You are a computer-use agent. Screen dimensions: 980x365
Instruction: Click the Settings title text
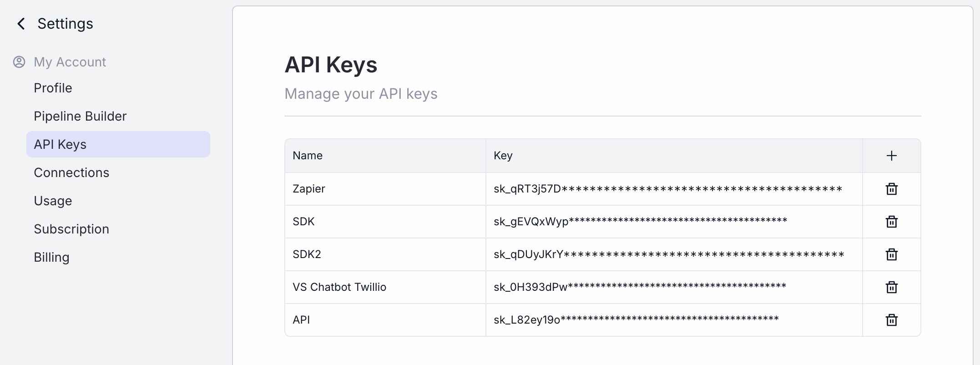(65, 24)
